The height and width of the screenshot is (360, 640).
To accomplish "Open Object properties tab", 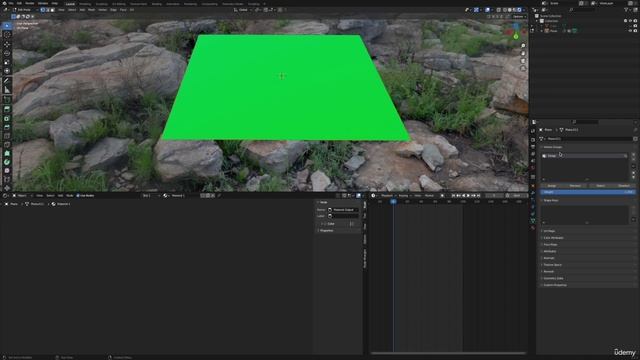I will 533,185.
